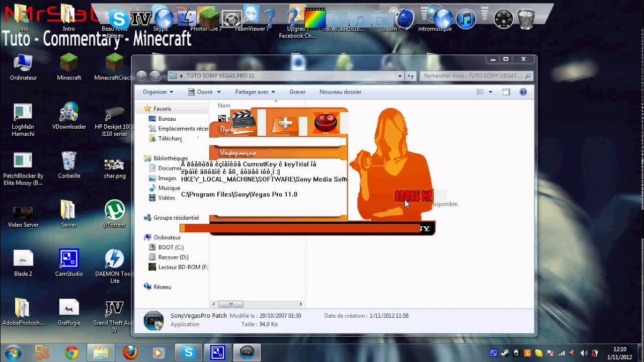The width and height of the screenshot is (644, 362).
Task: Click the red smiley face icon in patcher
Action: (326, 123)
